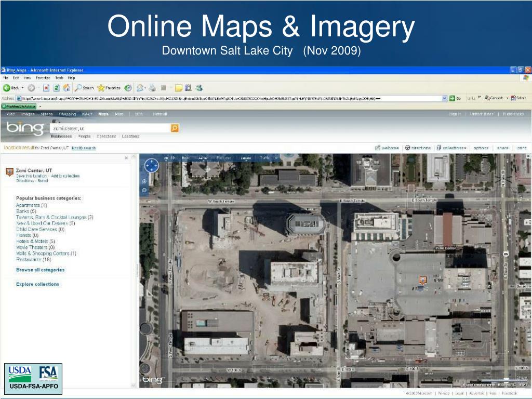Switch map to 3D mode
532x399 pixels.
click(172, 158)
